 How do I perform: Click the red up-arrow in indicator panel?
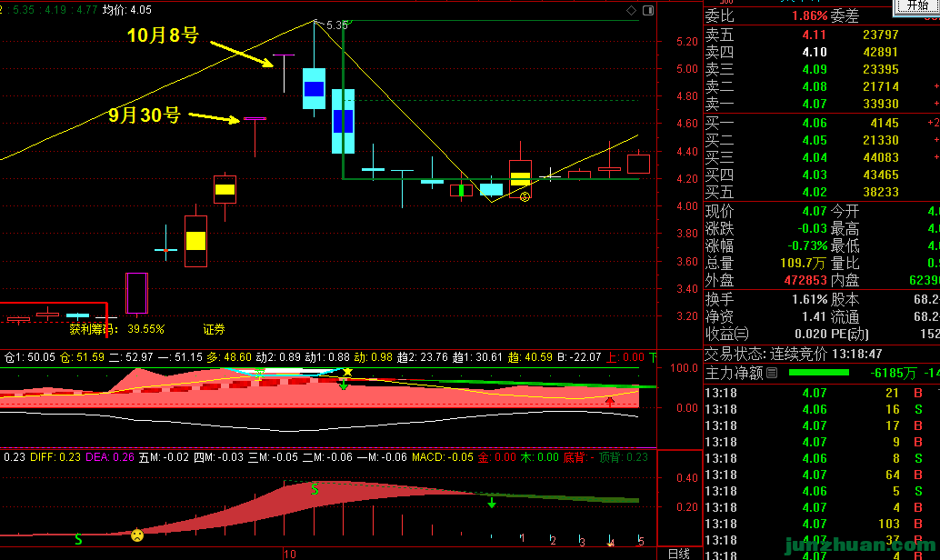[x=610, y=399]
